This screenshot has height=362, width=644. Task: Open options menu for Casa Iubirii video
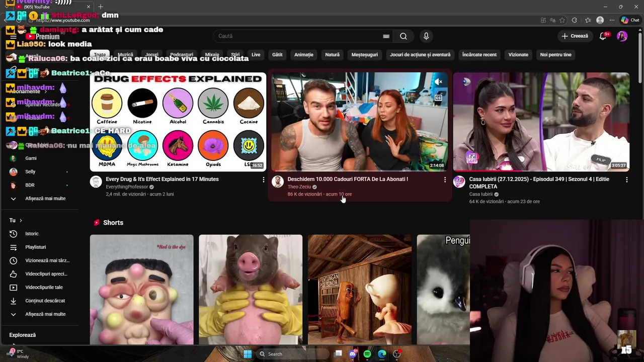626,179
